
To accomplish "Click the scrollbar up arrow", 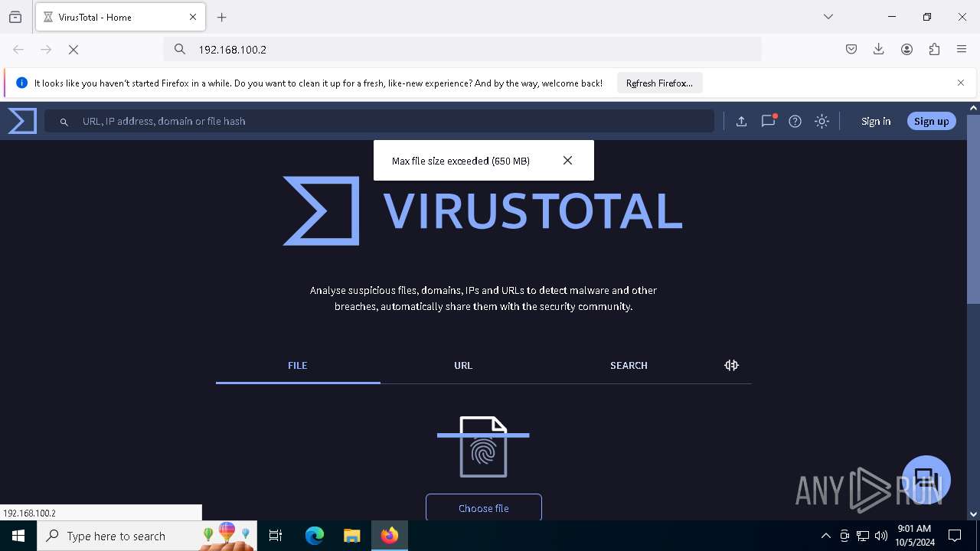I will click(x=973, y=108).
